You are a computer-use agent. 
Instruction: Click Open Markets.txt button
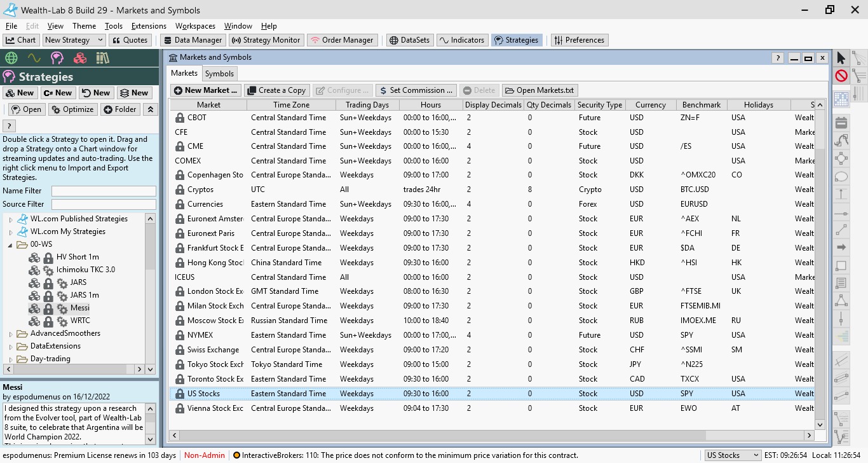coord(539,90)
